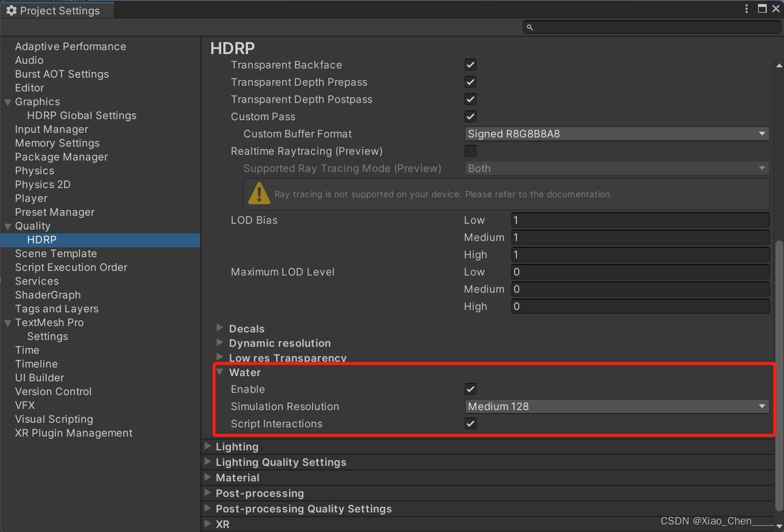
Task: Enable the Realtime Raytracing (Preview) checkbox
Action: point(470,151)
